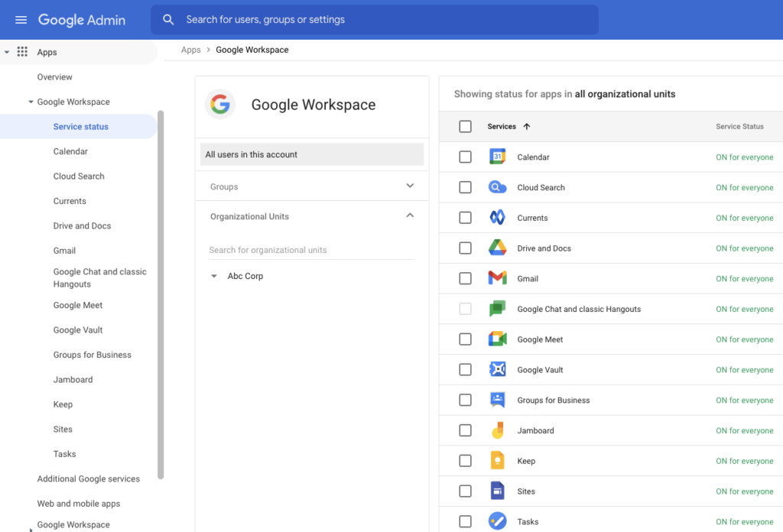
Task: Click the Currents app icon
Action: coord(497,218)
